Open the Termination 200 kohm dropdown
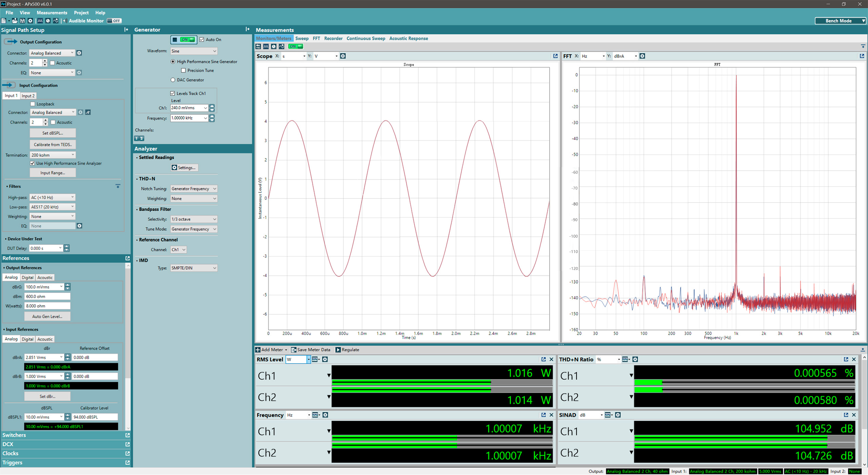The image size is (868, 475). [53, 155]
